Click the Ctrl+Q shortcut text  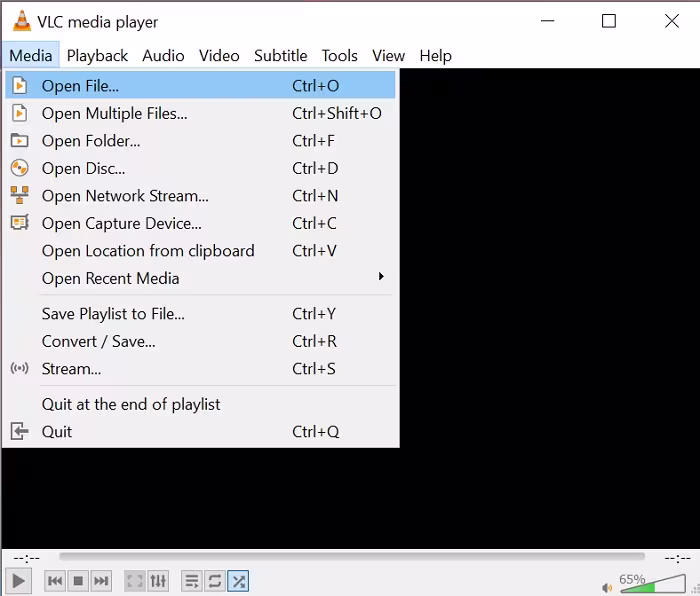316,432
